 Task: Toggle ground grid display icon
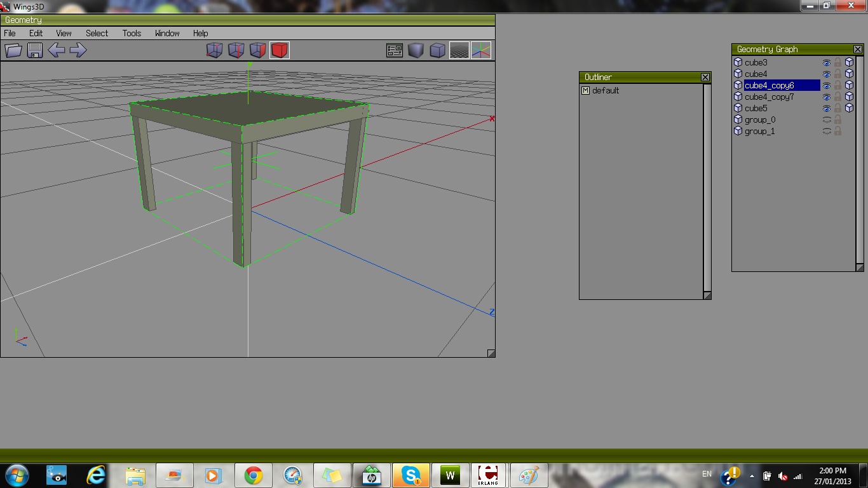[x=459, y=50]
